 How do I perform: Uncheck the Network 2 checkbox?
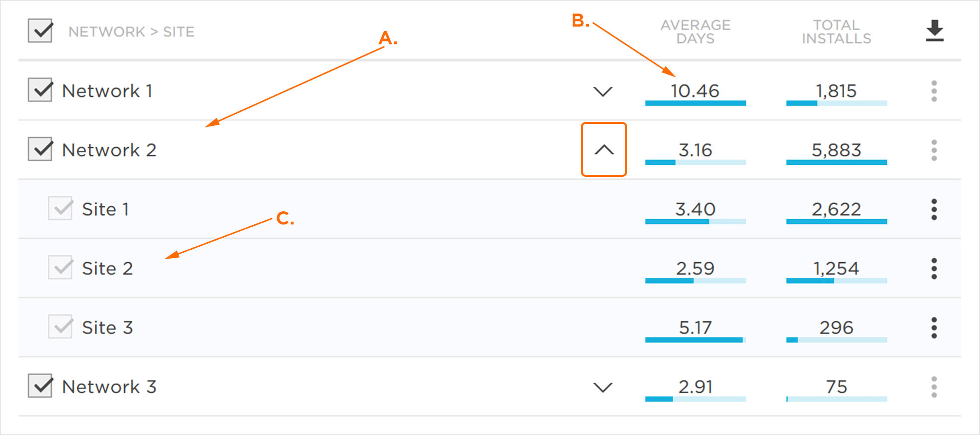pyautogui.click(x=40, y=149)
